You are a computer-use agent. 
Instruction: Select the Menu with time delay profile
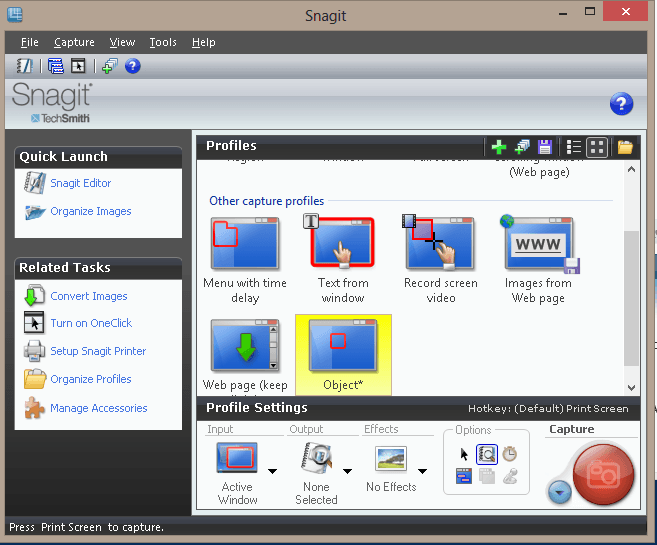click(x=245, y=260)
